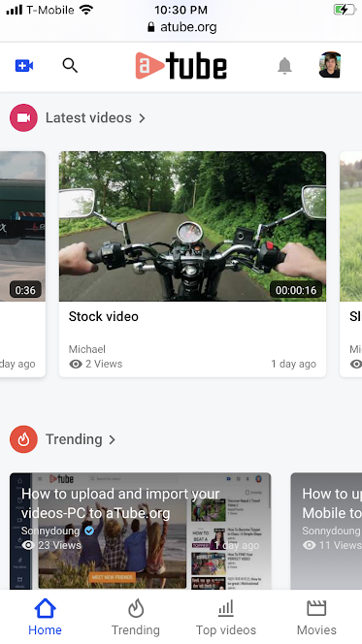
Task: Open search with the magnifier icon
Action: click(x=70, y=65)
